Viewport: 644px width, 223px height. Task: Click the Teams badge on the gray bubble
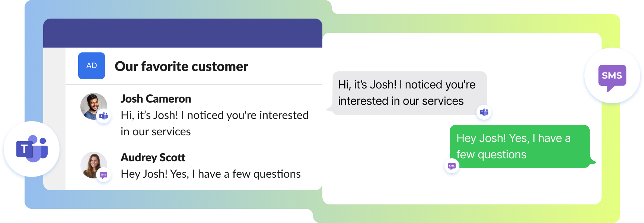coord(484,112)
